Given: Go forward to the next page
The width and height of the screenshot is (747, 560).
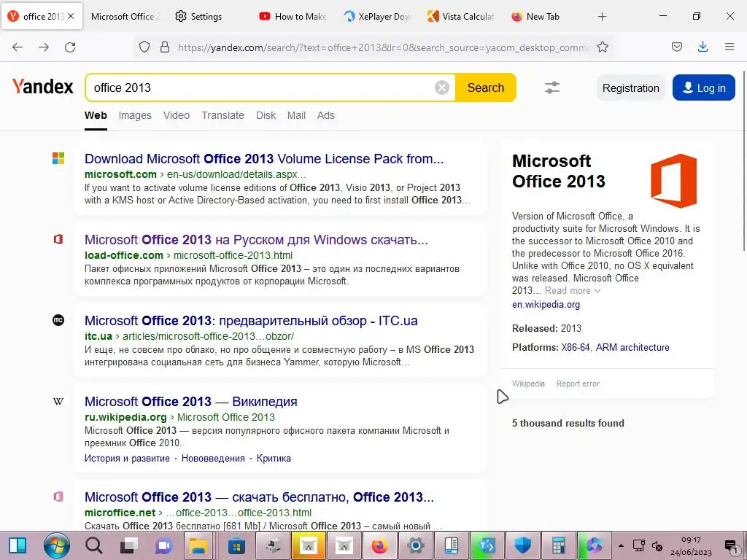Looking at the screenshot, I should pyautogui.click(x=44, y=47).
